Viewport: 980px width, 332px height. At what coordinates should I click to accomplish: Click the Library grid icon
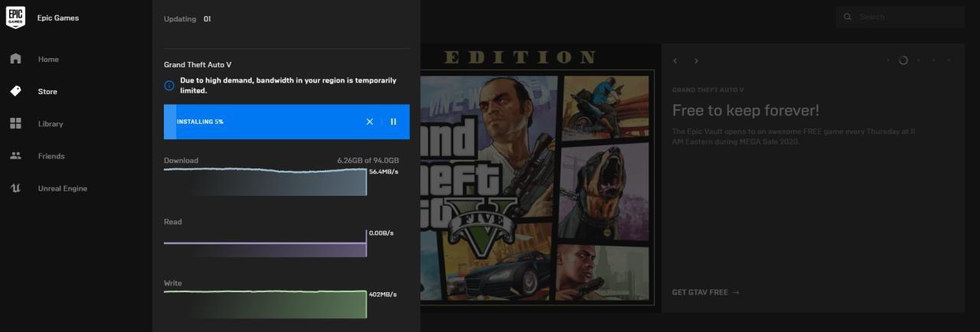coord(15,123)
